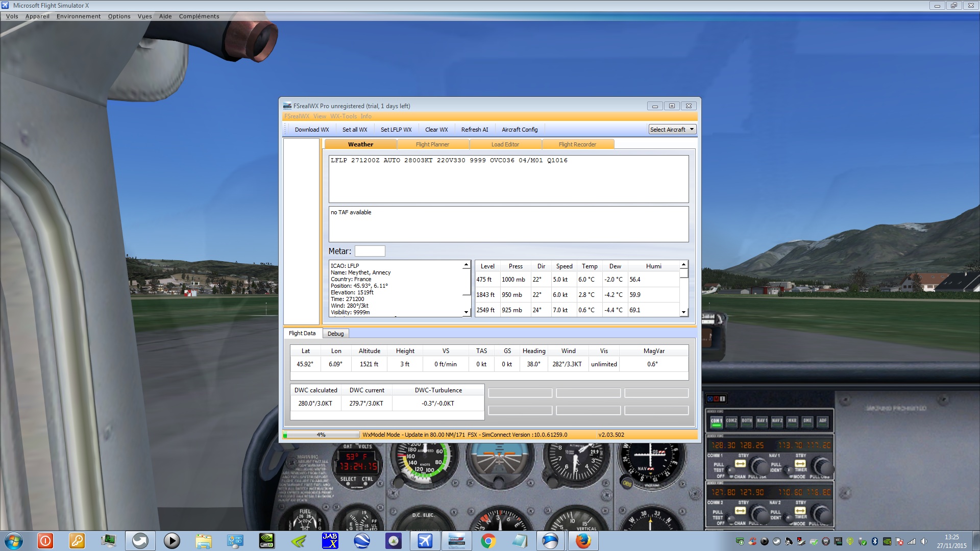Click the 4% update progress bar

pos(321,435)
